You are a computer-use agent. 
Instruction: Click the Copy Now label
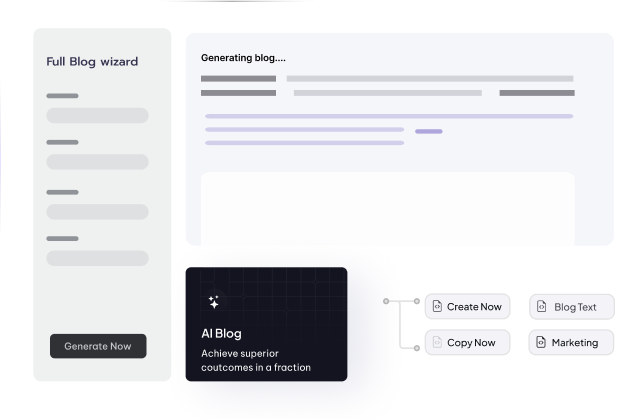point(471,342)
